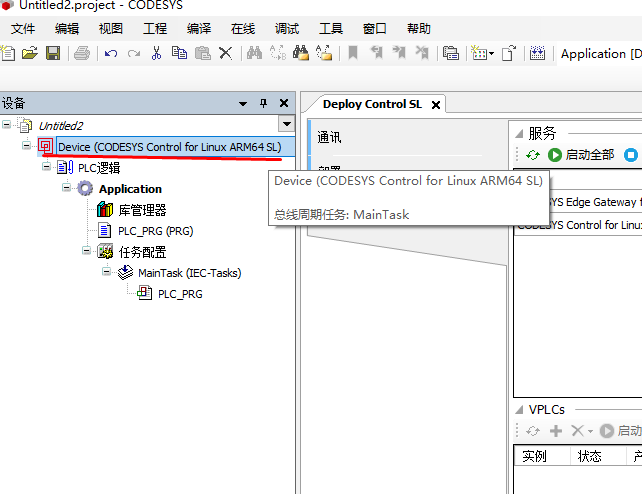Collapse the 服务 section triangle
This screenshot has width=642, height=494.
519,133
